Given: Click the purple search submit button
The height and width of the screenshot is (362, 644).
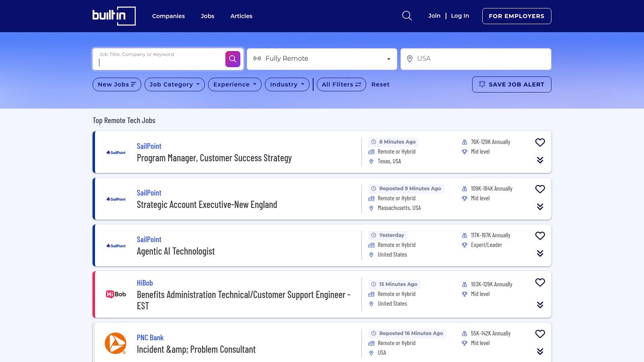Looking at the screenshot, I should coord(233,59).
